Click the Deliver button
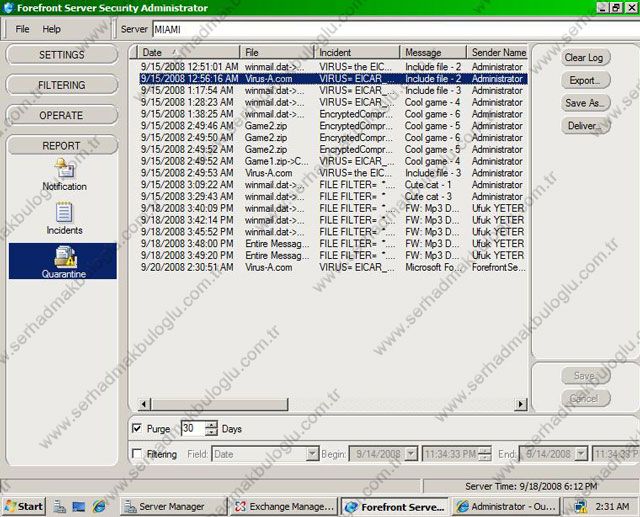640x517 pixels. 585,126
